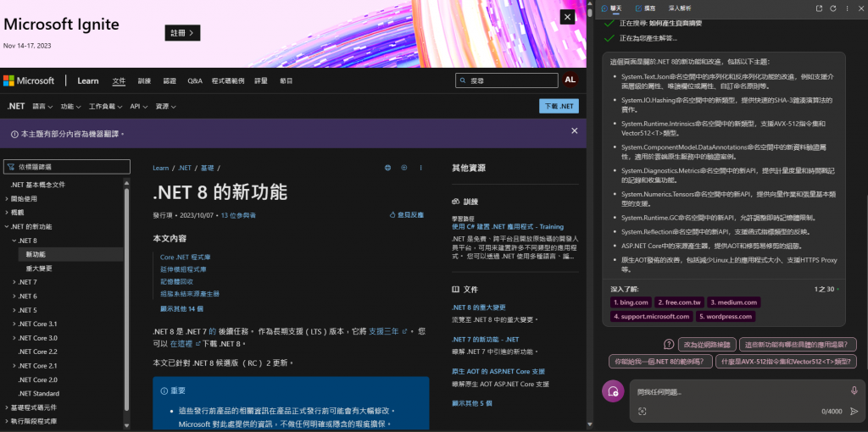This screenshot has width=868, height=432.
Task: Open the 程式碼範例 nav item
Action: (x=228, y=80)
